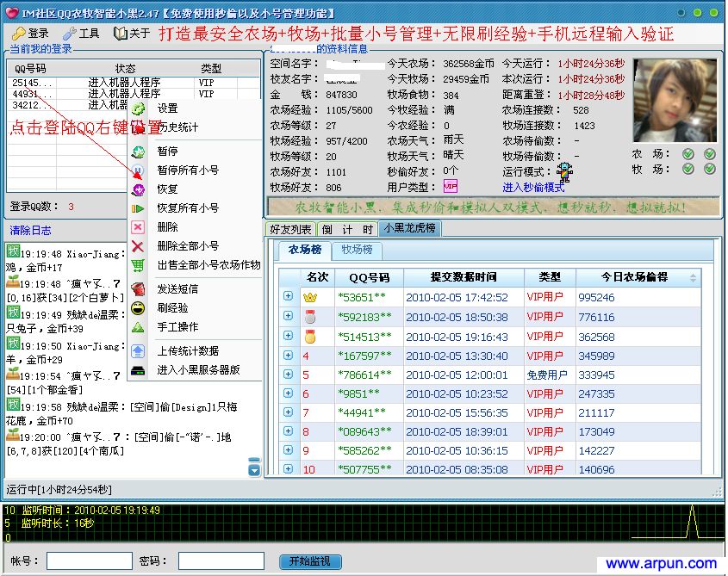Click the red phone icon beside 发送短信
The height and width of the screenshot is (576, 728).
138,289
